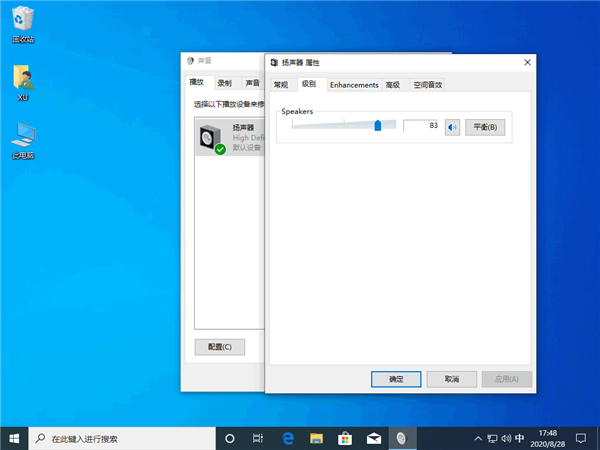Switch to the Enhancements tab
The image size is (600, 450).
coord(354,85)
